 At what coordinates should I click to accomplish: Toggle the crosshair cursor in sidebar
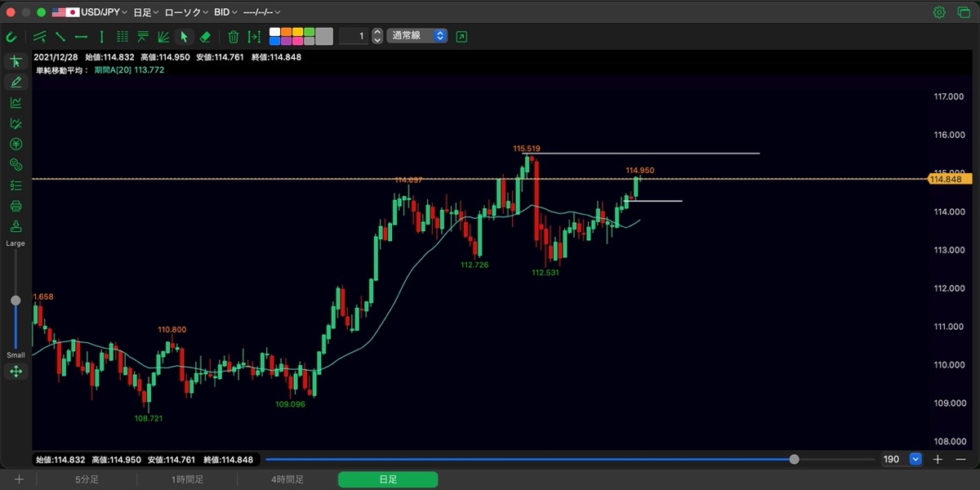click(x=16, y=61)
